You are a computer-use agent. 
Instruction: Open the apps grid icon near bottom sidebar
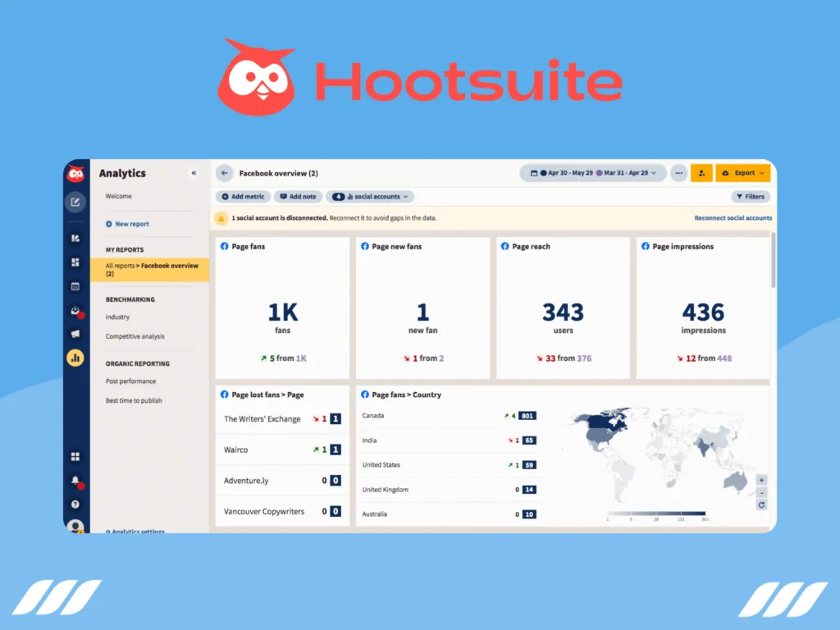(x=75, y=456)
